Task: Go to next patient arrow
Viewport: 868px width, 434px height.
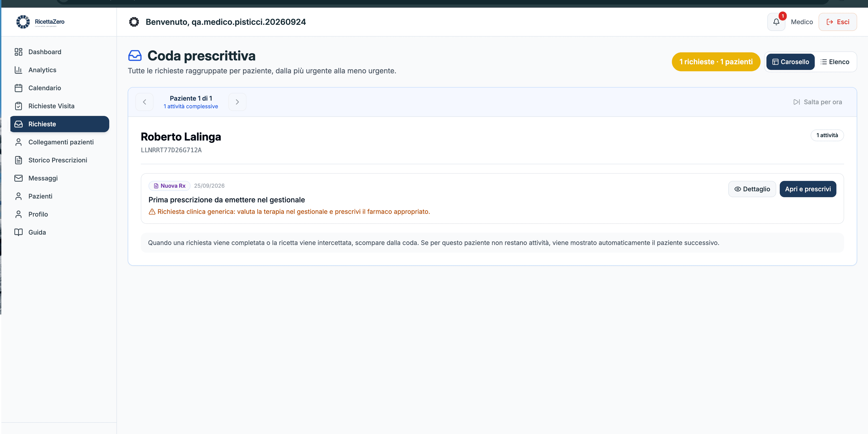Action: pyautogui.click(x=237, y=102)
